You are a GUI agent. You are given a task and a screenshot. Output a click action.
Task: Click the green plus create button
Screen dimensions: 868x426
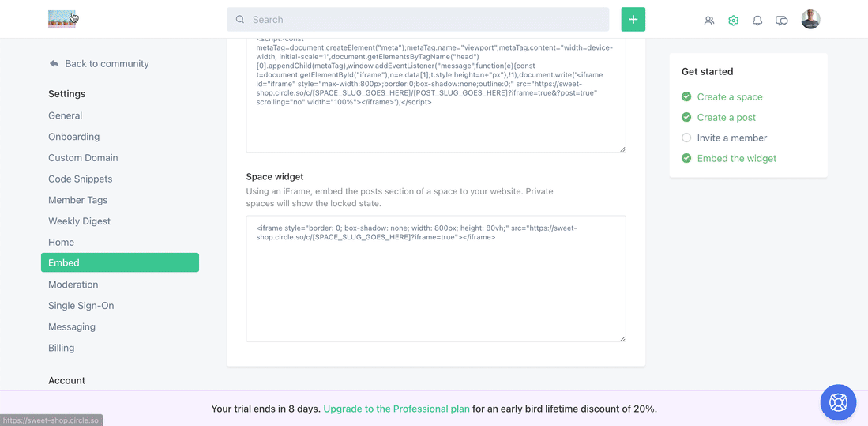click(x=633, y=20)
